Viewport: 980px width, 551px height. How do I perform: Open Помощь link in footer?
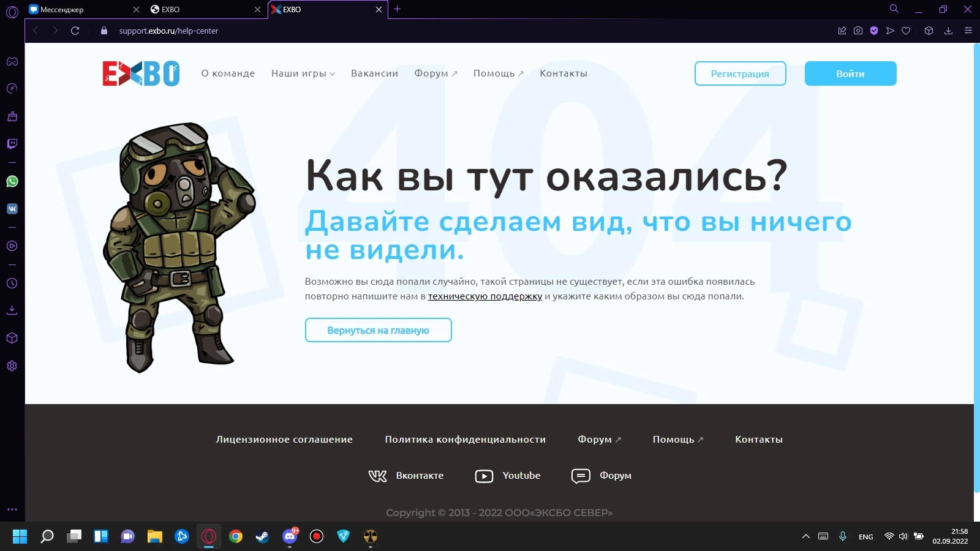[x=677, y=440]
